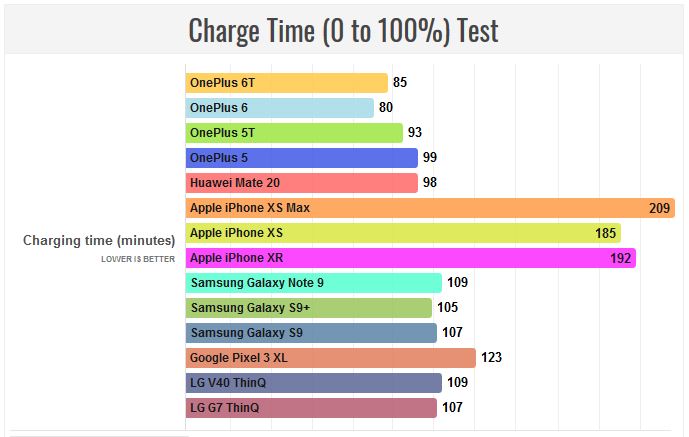Click the OnePlus 6T yellow bar
689x437 pixels.
286,83
